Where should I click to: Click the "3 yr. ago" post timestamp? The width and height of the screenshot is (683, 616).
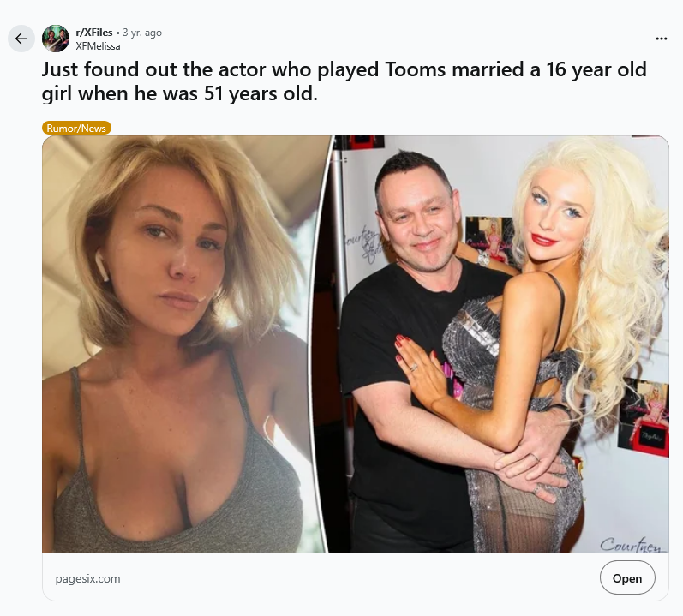tap(142, 33)
